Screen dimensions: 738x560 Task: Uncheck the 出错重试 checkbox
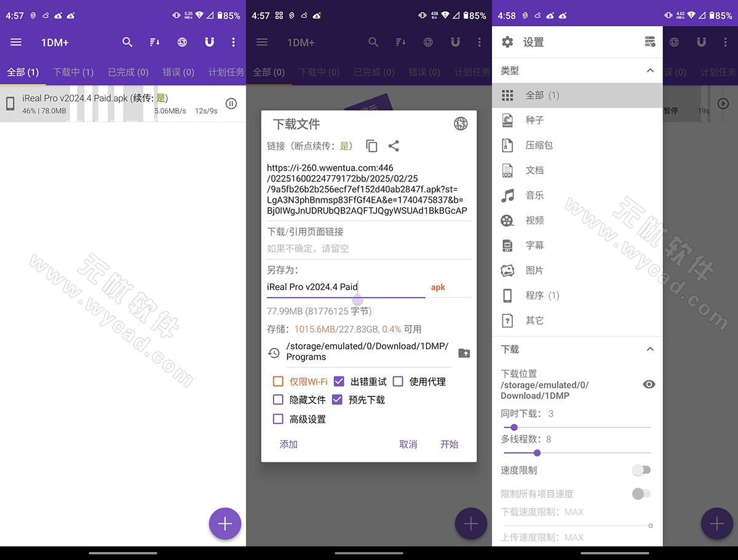(x=338, y=382)
